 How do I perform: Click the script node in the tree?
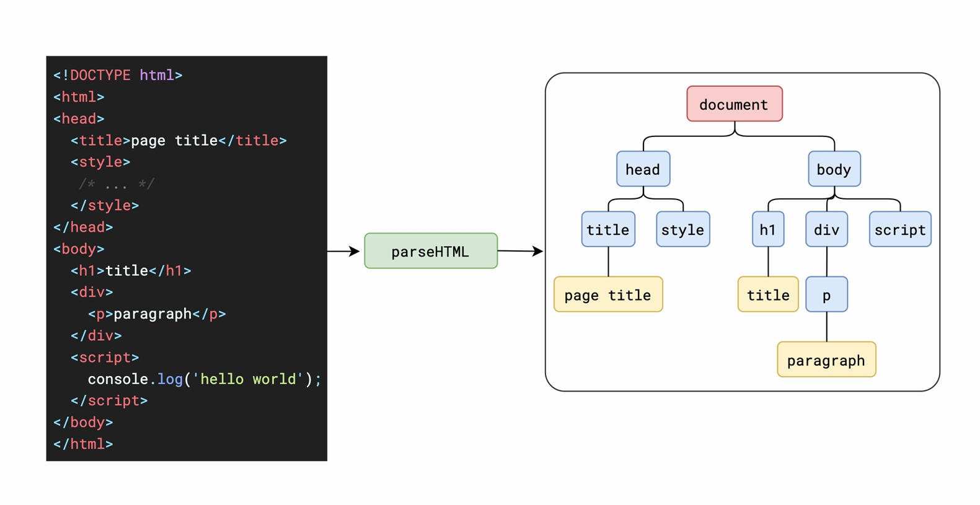pos(900,229)
